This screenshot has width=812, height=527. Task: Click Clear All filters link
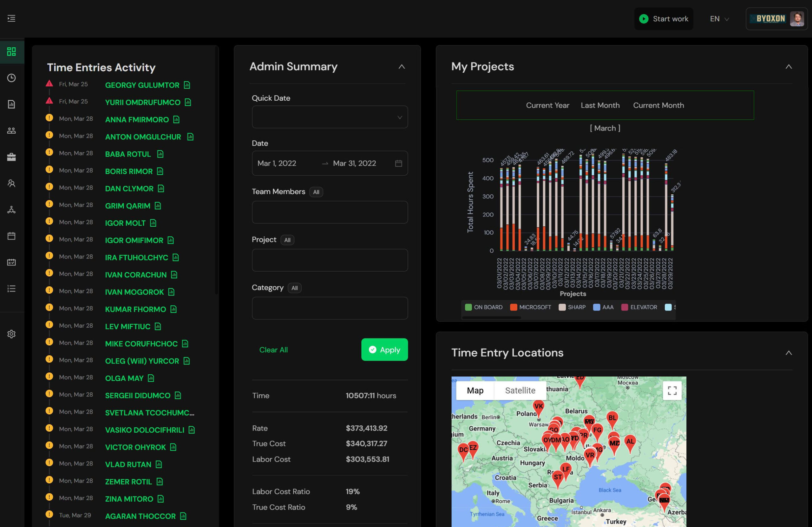tap(273, 350)
